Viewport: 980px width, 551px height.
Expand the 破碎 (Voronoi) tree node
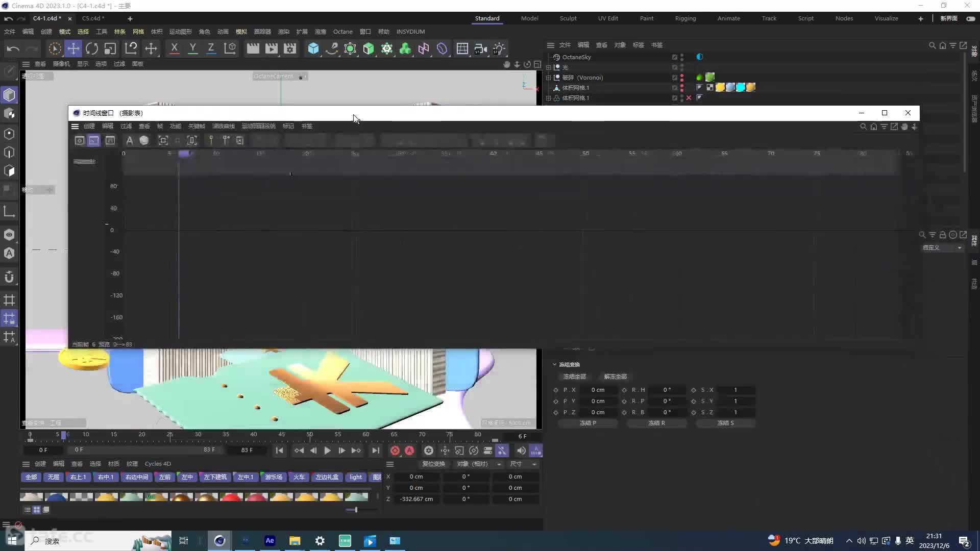point(549,78)
